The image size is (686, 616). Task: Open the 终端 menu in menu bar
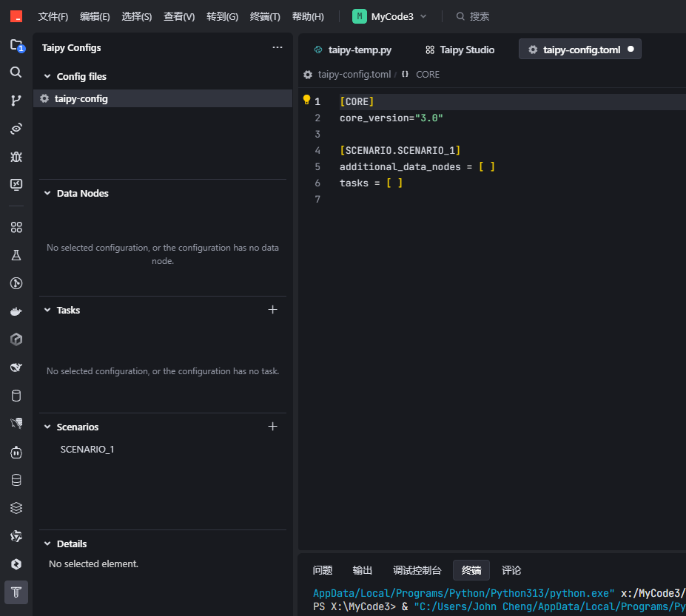(265, 16)
